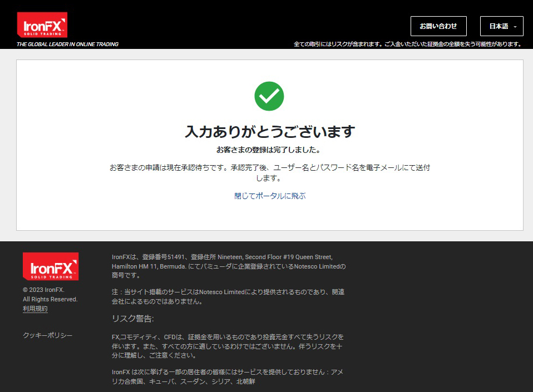Click the All Rights Reserved. text
This screenshot has width=533, height=392.
tap(50, 299)
